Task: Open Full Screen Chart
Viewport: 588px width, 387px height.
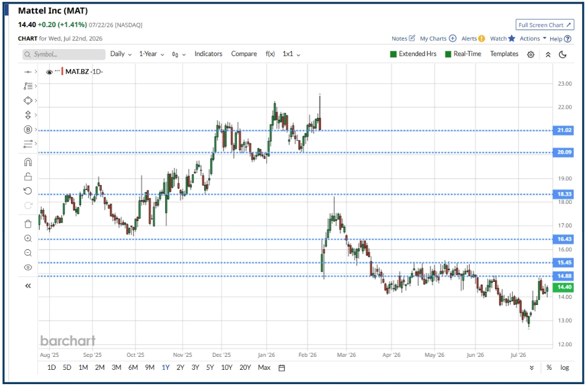Action: [544, 25]
